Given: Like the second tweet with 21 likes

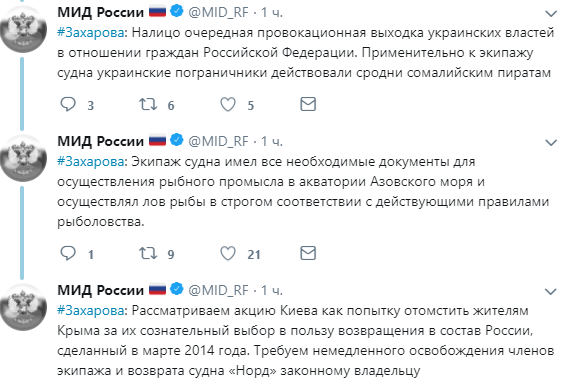Looking at the screenshot, I should coord(228,253).
